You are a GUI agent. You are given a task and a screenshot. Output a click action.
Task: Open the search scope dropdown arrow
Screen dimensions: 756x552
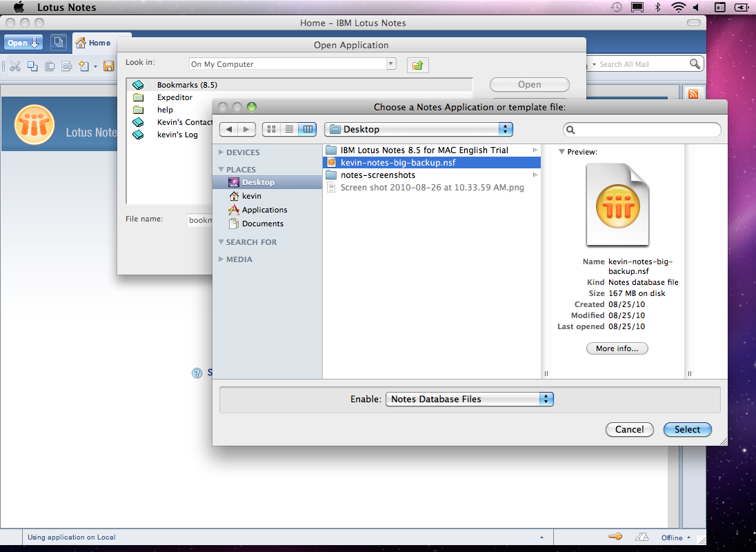click(594, 64)
